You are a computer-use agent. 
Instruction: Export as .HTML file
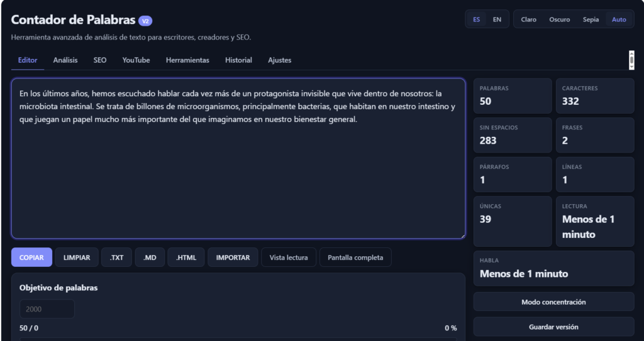[x=186, y=257]
